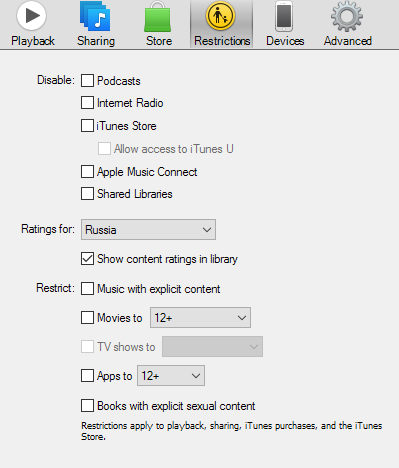Open the Apps rating 12+ dropdown
Image resolution: width=399 pixels, height=468 pixels.
(x=171, y=376)
